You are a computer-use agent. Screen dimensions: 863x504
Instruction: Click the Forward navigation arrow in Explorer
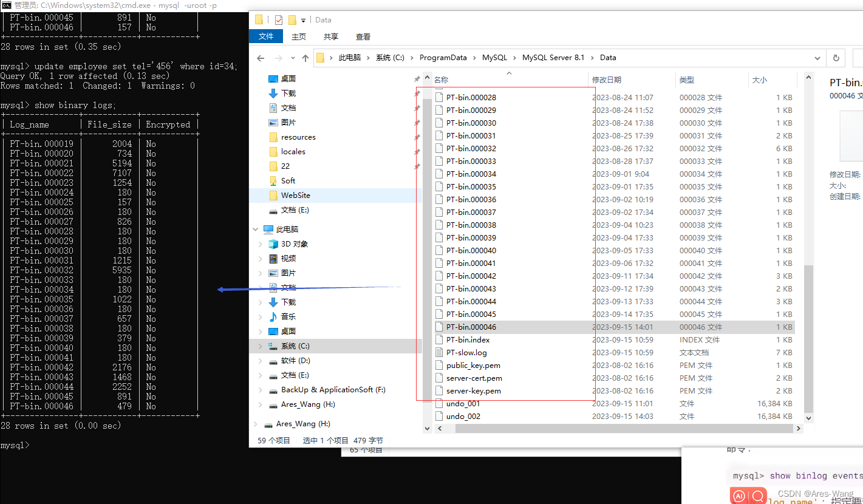click(279, 58)
